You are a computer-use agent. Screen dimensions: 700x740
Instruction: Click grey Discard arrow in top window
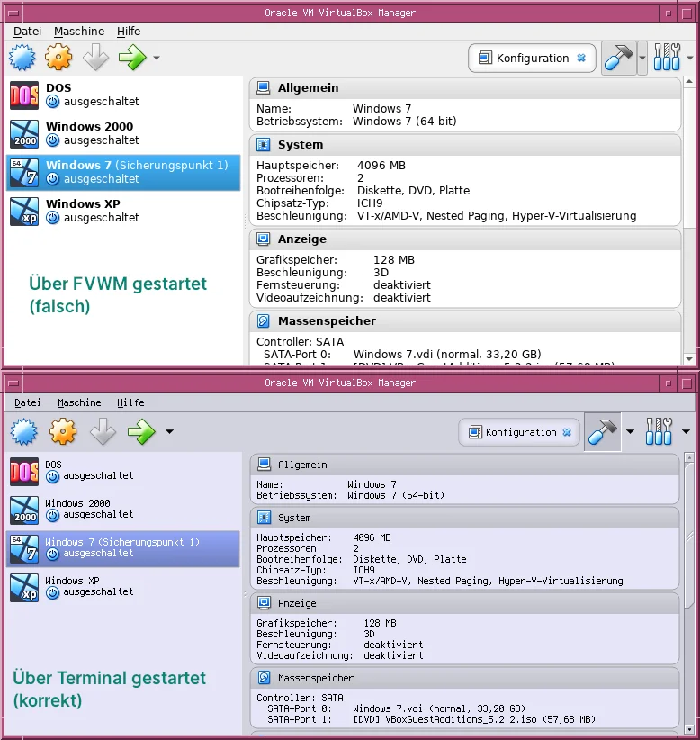[95, 58]
